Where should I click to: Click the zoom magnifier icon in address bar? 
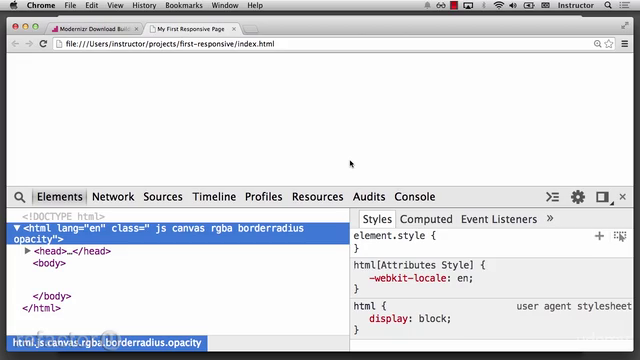598,44
